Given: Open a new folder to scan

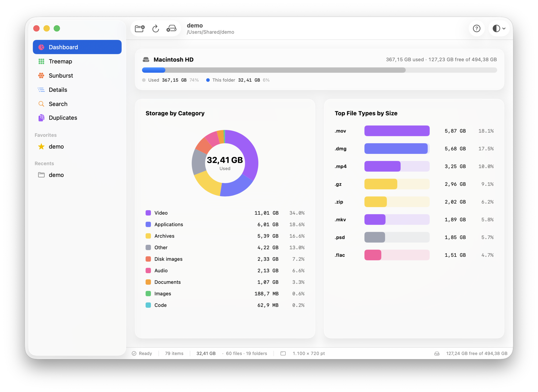Looking at the screenshot, I should (140, 28).
